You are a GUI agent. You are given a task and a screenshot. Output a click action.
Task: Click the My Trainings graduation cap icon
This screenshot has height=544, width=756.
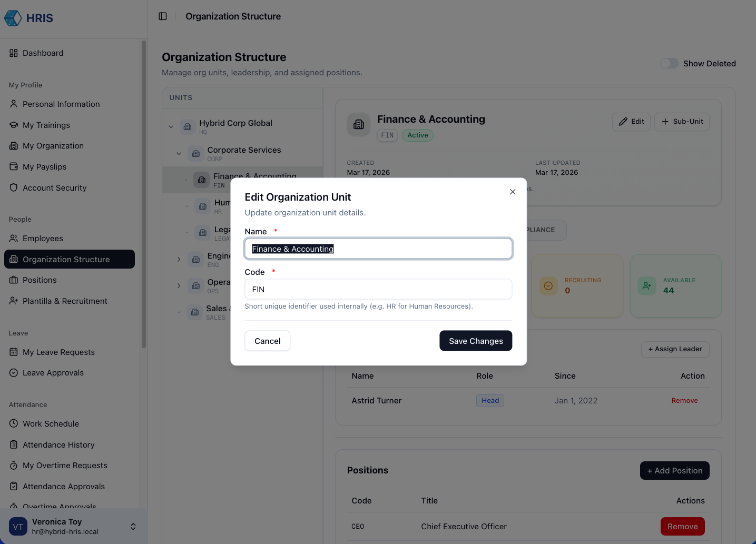[x=14, y=125]
